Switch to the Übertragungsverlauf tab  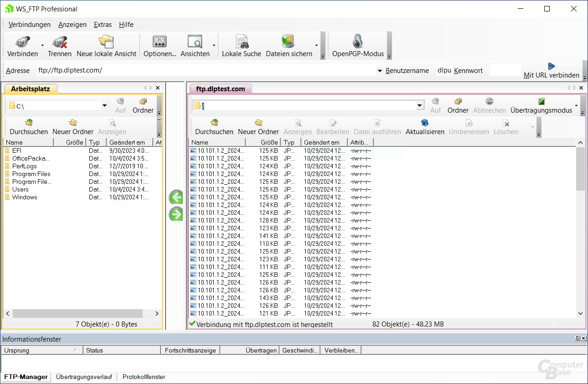tap(84, 377)
